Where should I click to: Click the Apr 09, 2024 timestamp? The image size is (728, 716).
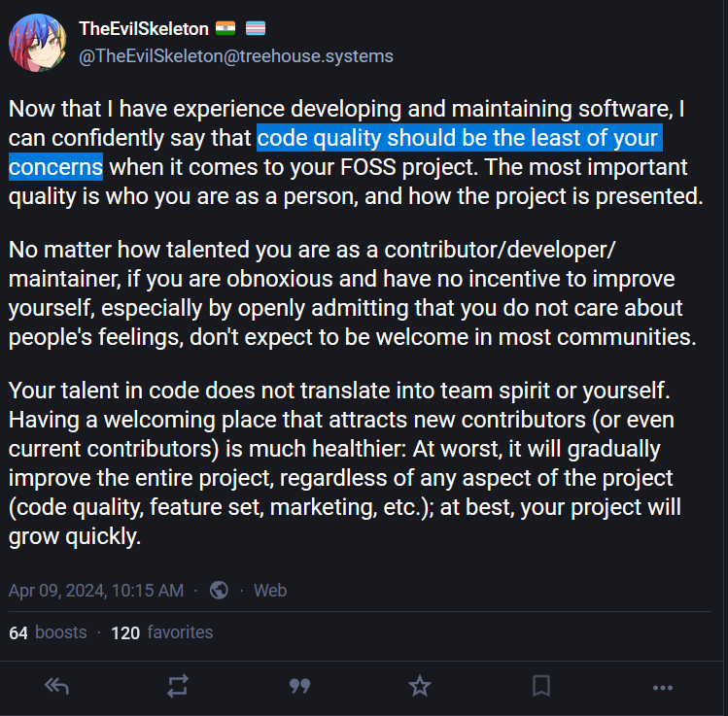click(x=95, y=590)
